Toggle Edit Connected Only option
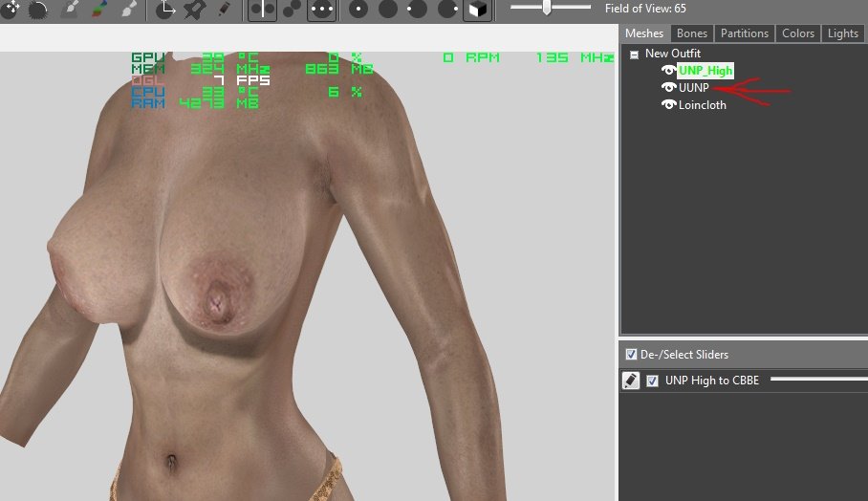This screenshot has width=868, height=501. coord(292,9)
